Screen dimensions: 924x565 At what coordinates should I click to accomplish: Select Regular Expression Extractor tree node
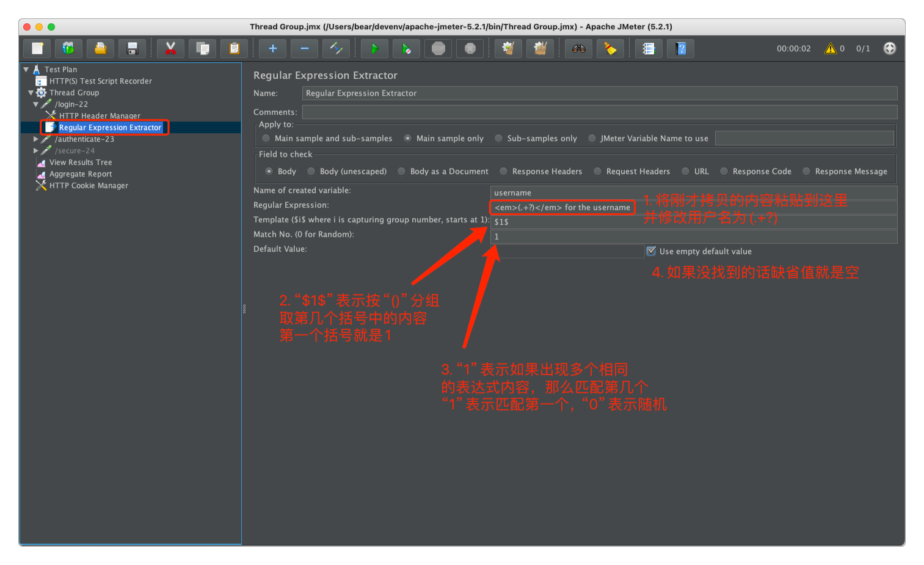110,128
